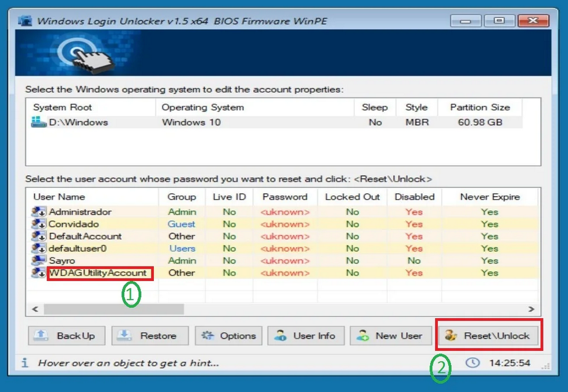Sort by Group column header
Viewport: 568px width, 392px height.
(x=182, y=197)
